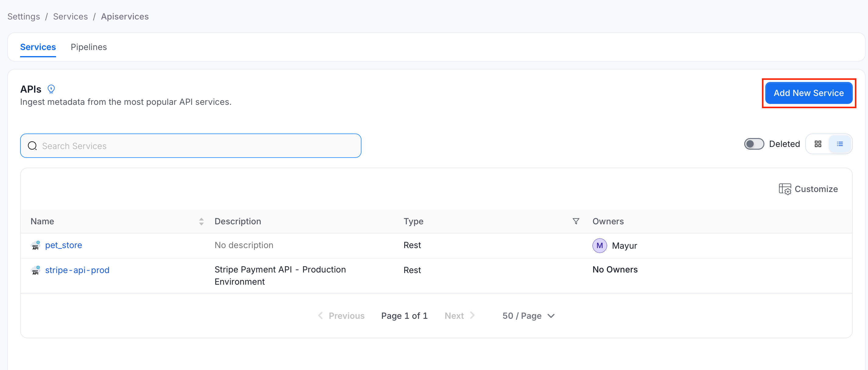The height and width of the screenshot is (370, 868).
Task: Sort by Name column arrows
Action: point(201,221)
